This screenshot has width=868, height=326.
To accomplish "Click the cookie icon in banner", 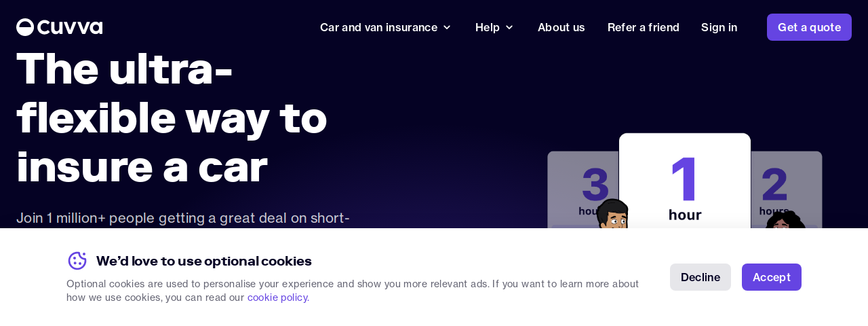I will 77,261.
